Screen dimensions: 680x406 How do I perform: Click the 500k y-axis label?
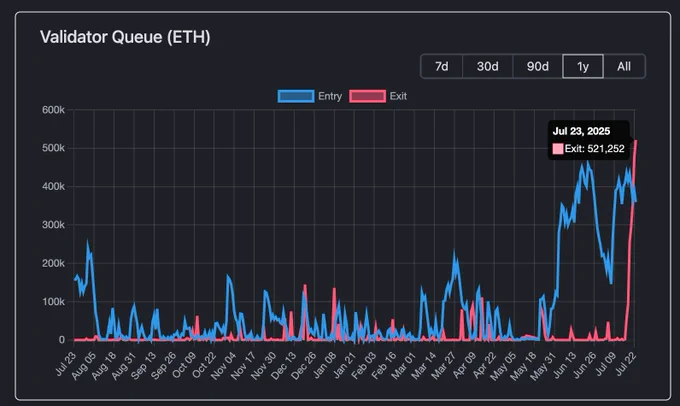[53, 148]
